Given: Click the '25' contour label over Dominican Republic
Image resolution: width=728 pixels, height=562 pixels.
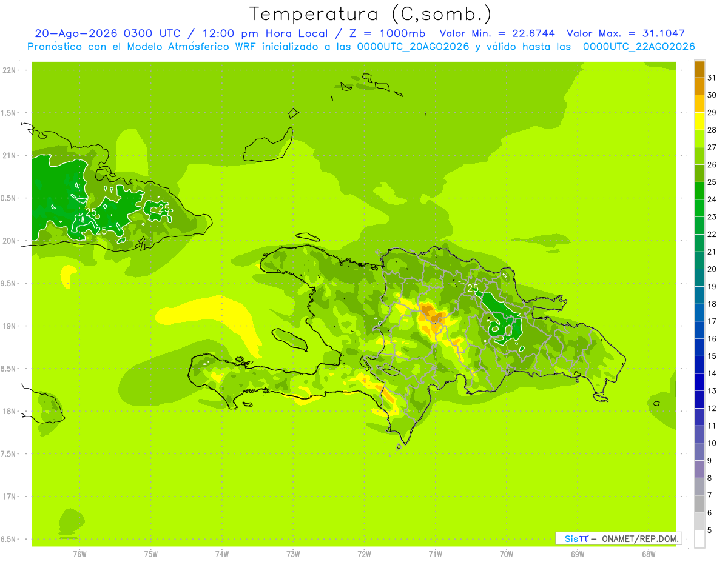Looking at the screenshot, I should click(x=473, y=288).
